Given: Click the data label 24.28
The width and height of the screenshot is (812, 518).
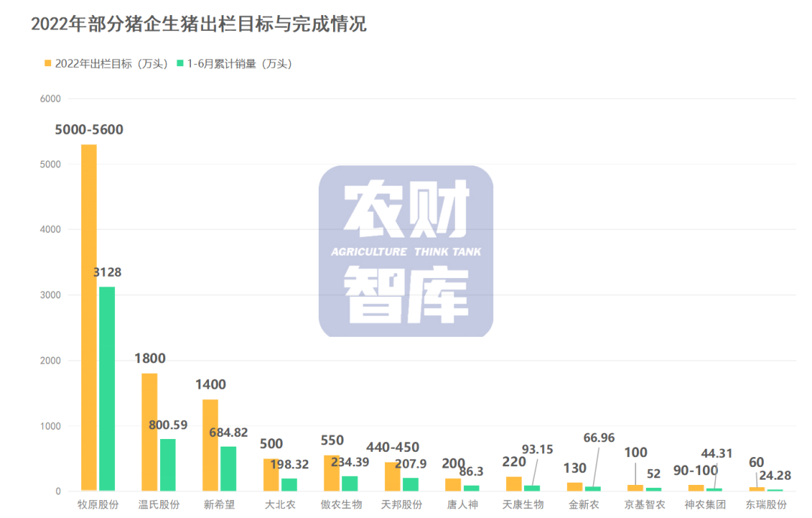Looking at the screenshot, I should [775, 476].
